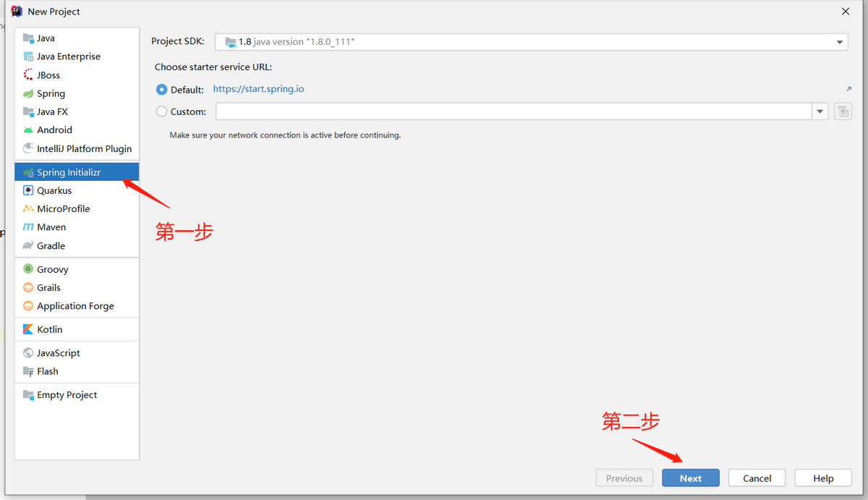This screenshot has height=500, width=868.
Task: Select Kotlin in the project list
Action: click(x=77, y=329)
